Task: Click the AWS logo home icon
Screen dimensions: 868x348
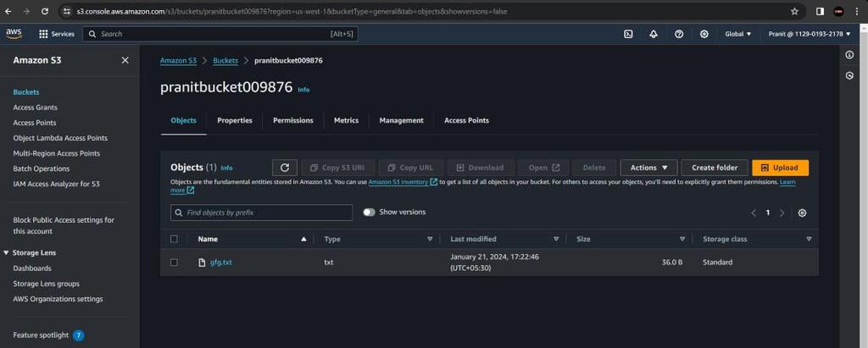Action: (x=14, y=34)
